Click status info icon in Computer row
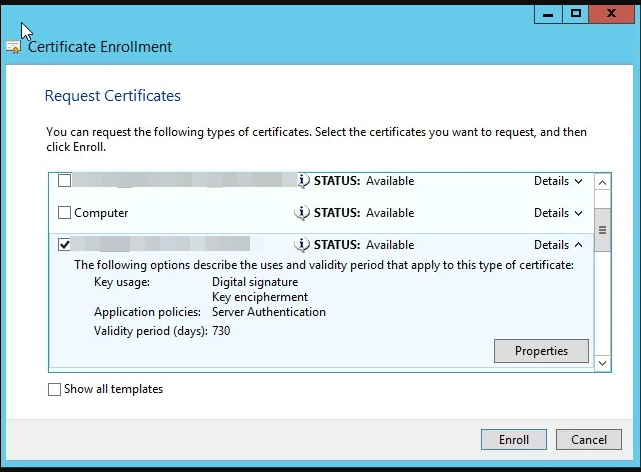This screenshot has width=641, height=472. pos(302,213)
